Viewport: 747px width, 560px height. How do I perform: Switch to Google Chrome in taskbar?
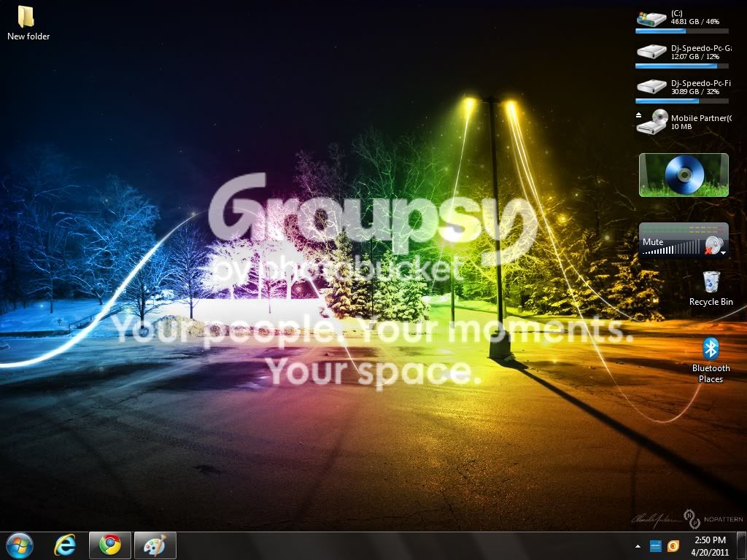(110, 545)
